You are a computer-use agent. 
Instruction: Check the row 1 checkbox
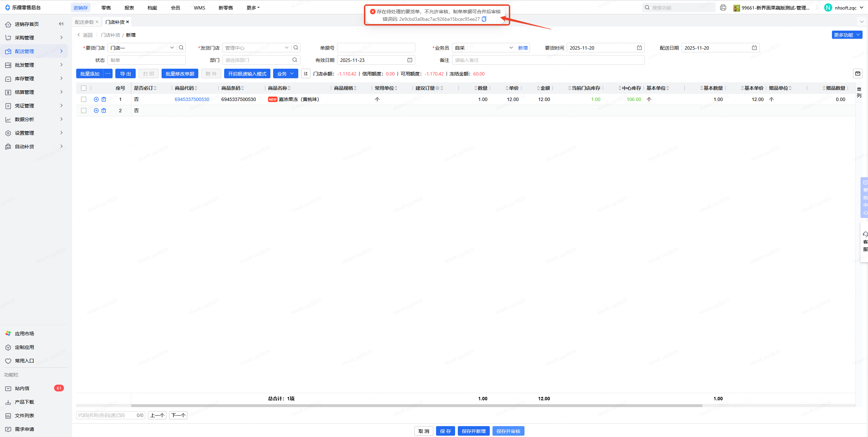pyautogui.click(x=84, y=99)
